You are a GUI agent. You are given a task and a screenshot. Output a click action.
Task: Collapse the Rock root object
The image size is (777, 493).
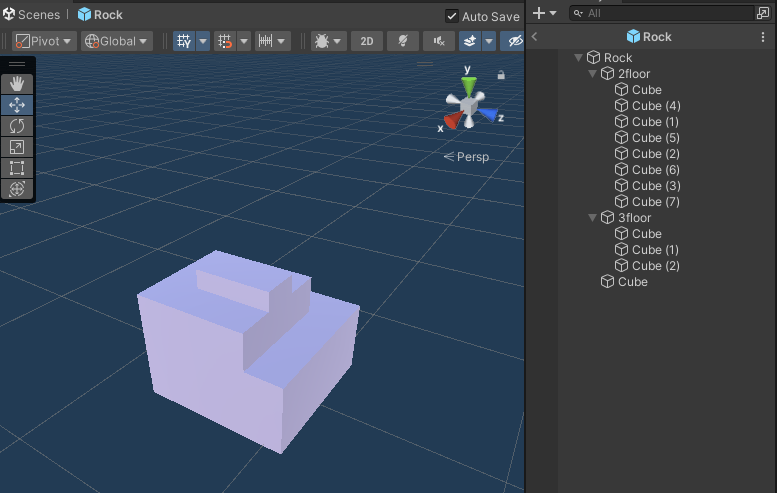578,57
